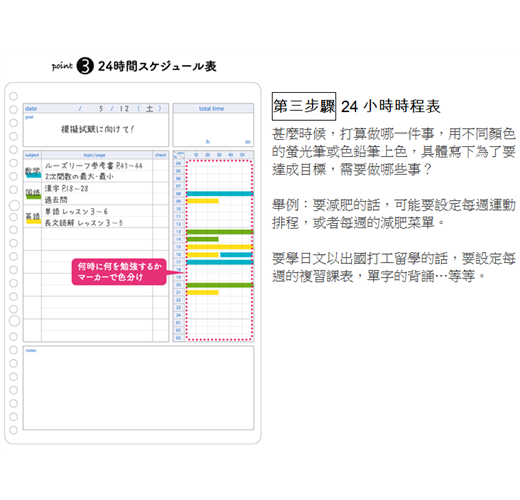Click the pink callout bubble about marker color-coding

(x=119, y=272)
